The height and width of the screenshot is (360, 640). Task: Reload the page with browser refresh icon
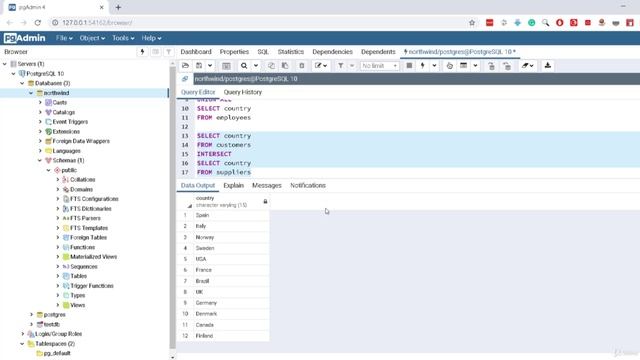tap(38, 22)
